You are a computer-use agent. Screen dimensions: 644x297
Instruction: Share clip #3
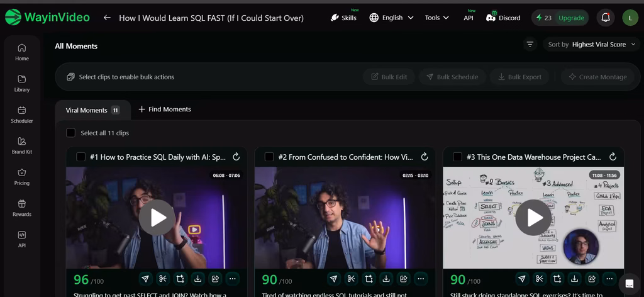[592, 279]
